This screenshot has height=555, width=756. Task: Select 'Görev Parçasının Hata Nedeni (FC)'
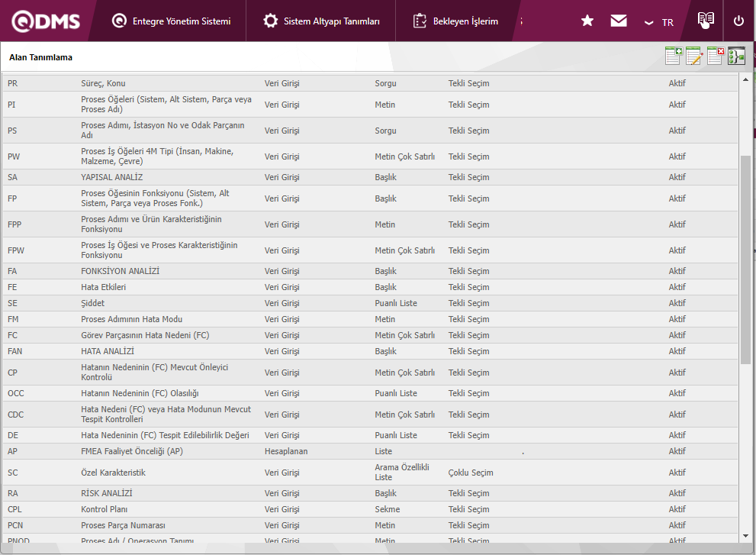point(145,335)
